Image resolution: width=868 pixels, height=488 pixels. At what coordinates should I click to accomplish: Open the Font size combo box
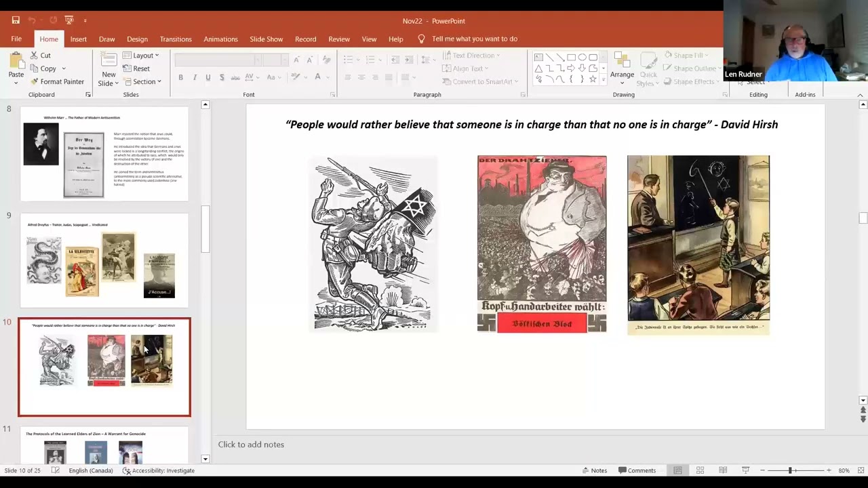276,60
